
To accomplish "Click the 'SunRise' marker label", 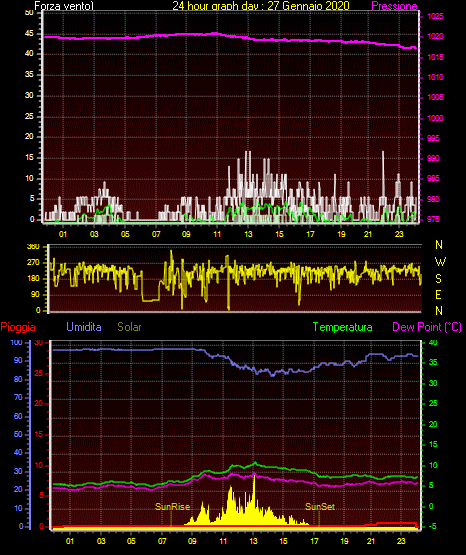I will [x=172, y=507].
